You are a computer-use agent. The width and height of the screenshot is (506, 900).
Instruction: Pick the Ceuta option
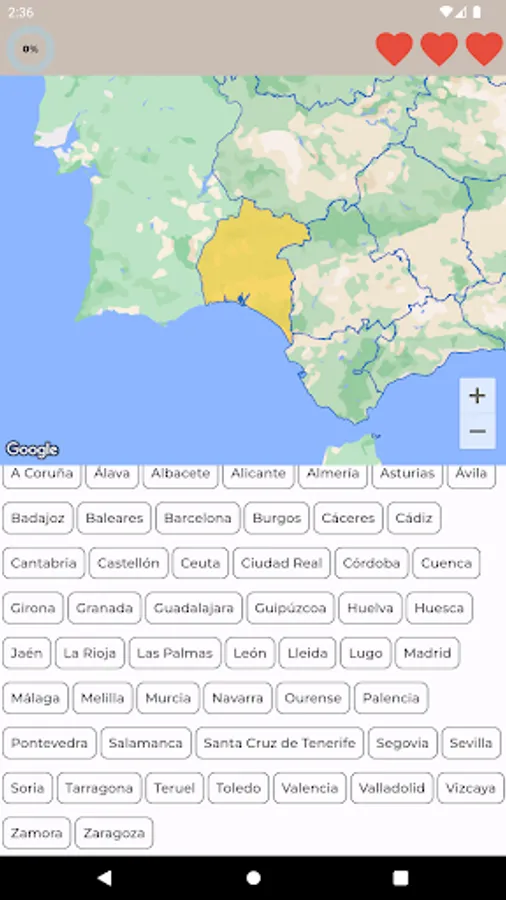tap(200, 563)
